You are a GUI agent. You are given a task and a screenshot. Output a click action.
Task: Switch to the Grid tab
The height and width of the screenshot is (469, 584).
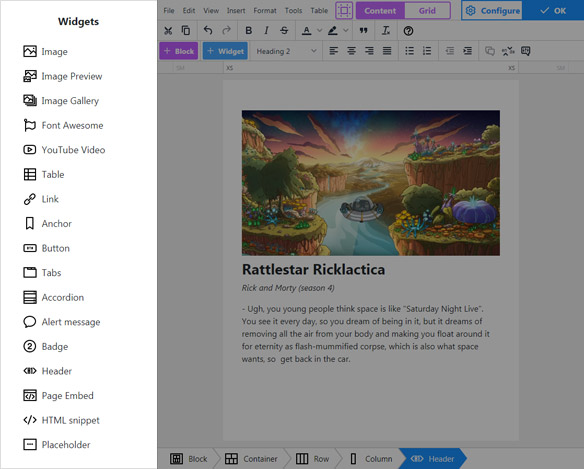pos(427,10)
